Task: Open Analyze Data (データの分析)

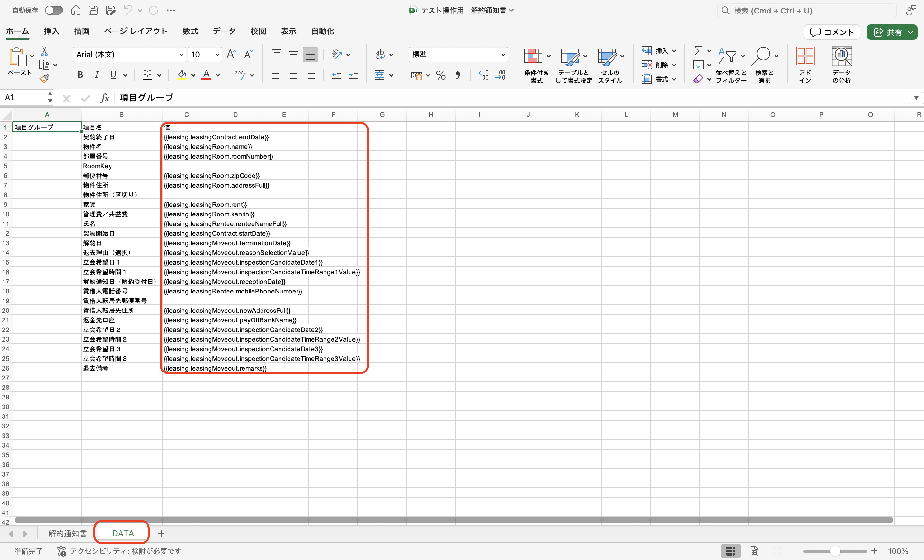Action: pos(841,65)
